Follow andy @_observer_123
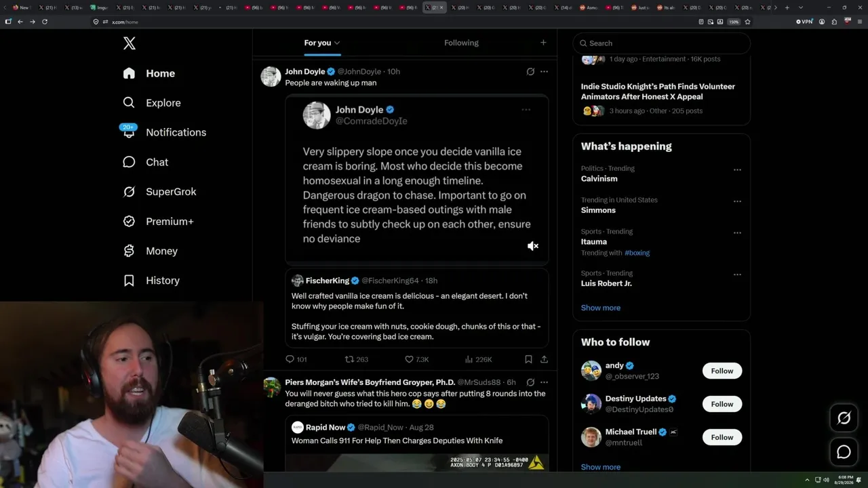 point(722,371)
